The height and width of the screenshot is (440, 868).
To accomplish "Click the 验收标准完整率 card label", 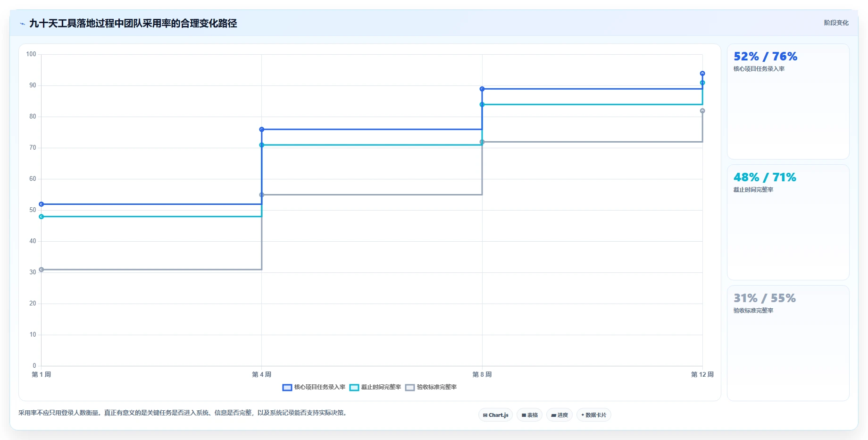I will coord(753,311).
